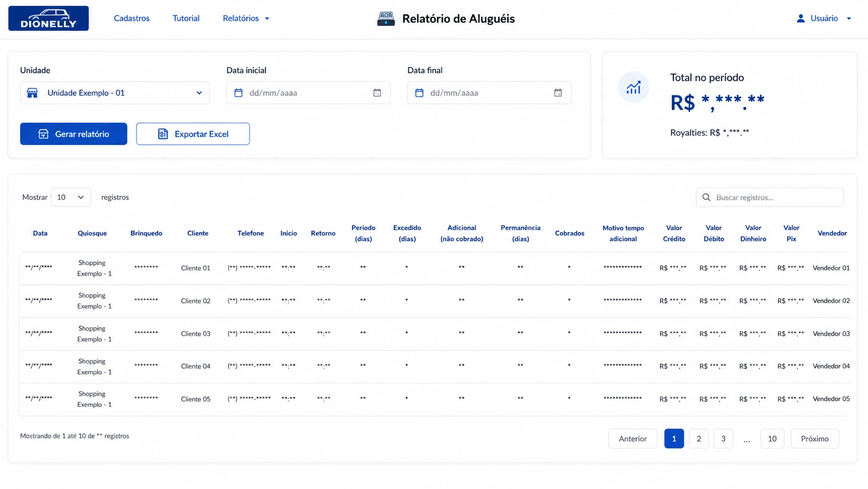Click the user profile icon
868x489 pixels.
[x=801, y=18]
